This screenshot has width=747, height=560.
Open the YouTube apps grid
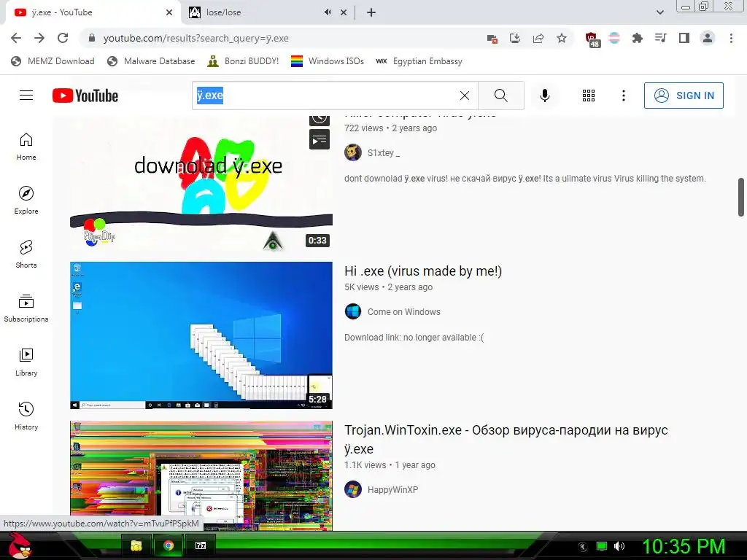589,96
